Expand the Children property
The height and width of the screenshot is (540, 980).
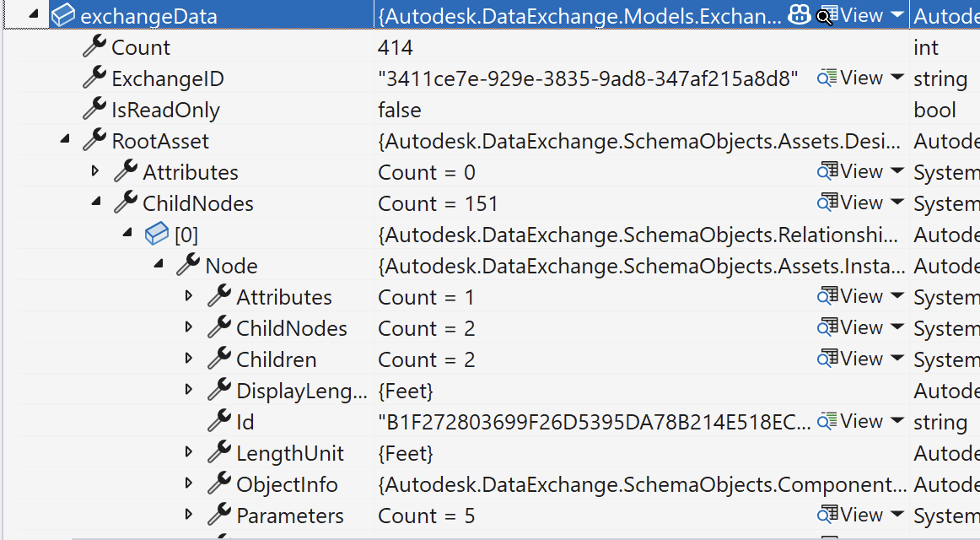189,358
